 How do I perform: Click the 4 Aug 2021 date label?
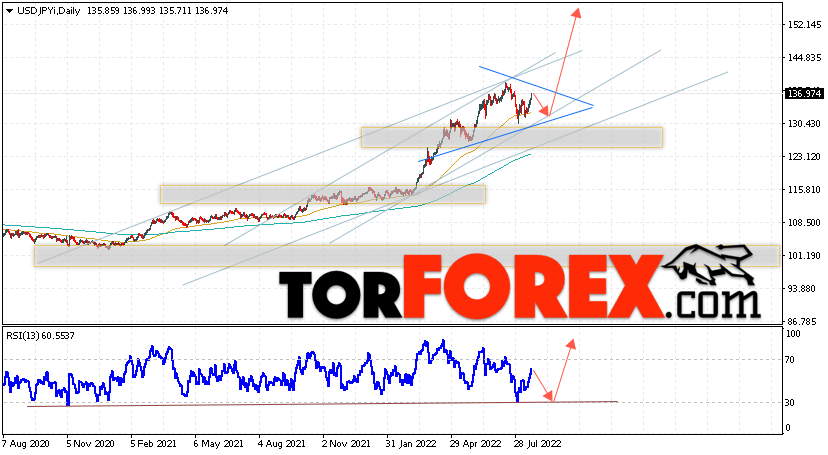point(283,443)
